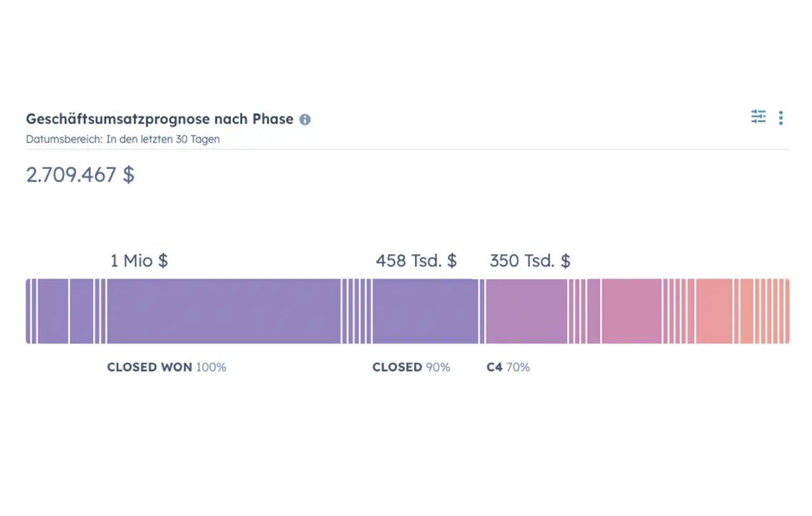Click the Datumsbereich date range text
Viewport: 812px width, 516px height.
[122, 139]
